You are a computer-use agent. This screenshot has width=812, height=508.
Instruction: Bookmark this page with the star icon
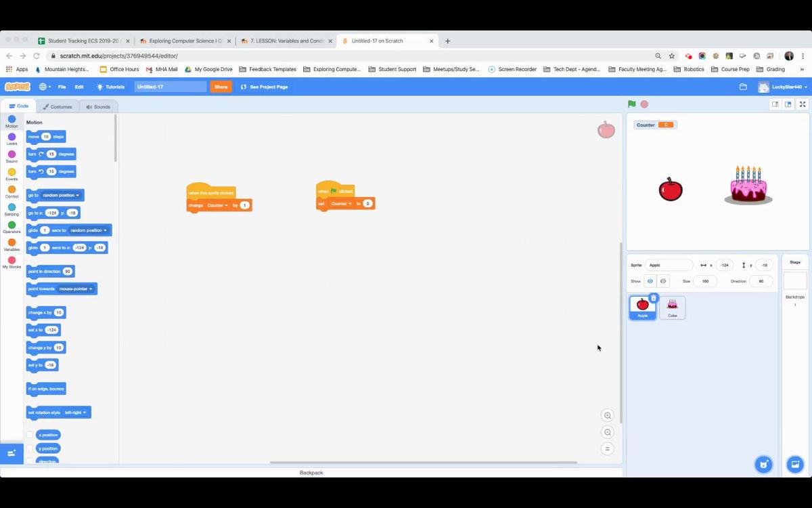672,56
